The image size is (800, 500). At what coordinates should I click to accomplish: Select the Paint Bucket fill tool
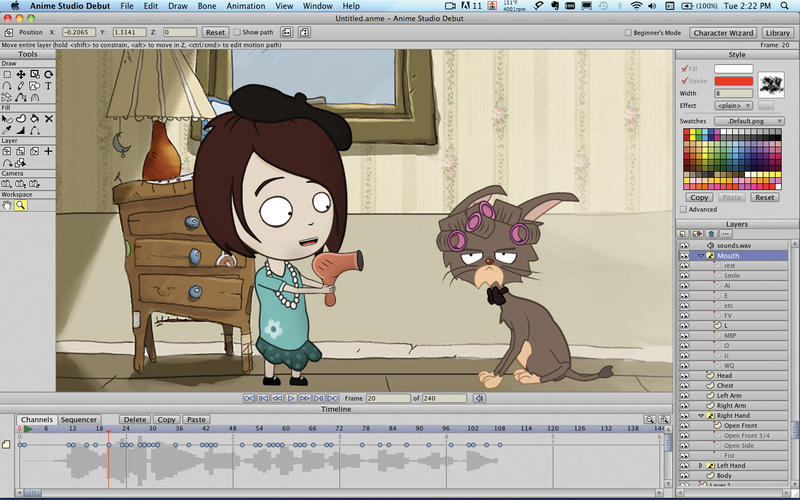(35, 118)
